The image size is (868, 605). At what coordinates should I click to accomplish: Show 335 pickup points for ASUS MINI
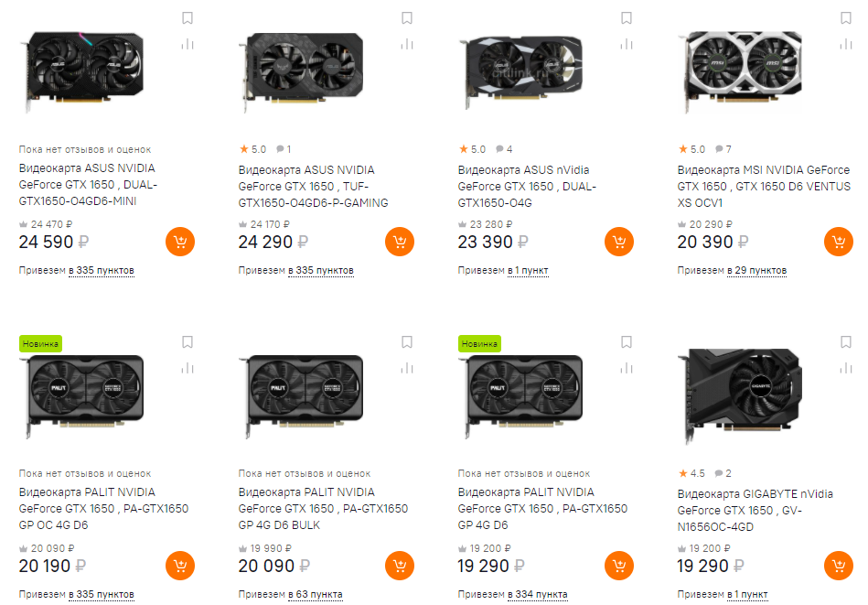(101, 271)
